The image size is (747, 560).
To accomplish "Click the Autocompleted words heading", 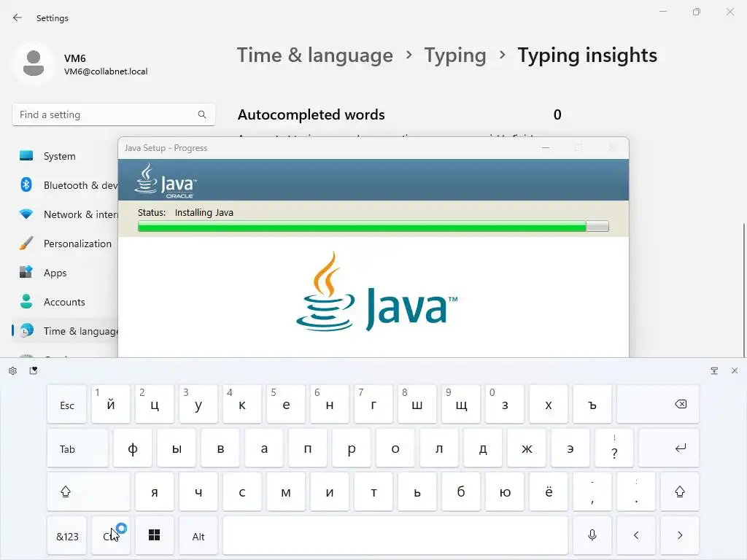I will point(311,114).
